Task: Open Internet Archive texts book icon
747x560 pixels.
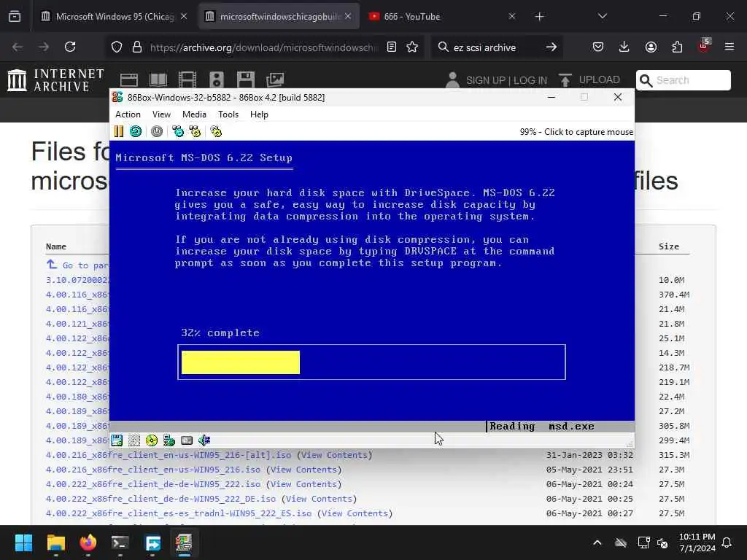Action: pyautogui.click(x=158, y=79)
